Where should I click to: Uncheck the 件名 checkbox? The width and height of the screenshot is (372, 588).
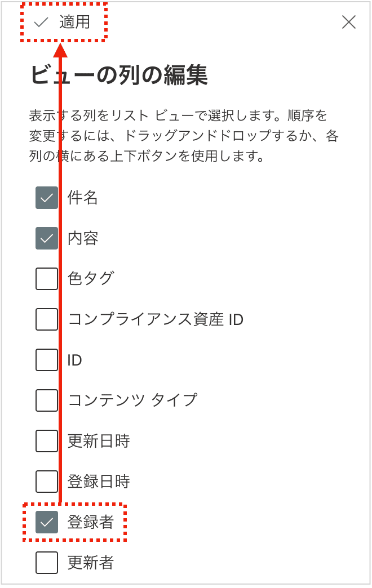click(x=47, y=198)
